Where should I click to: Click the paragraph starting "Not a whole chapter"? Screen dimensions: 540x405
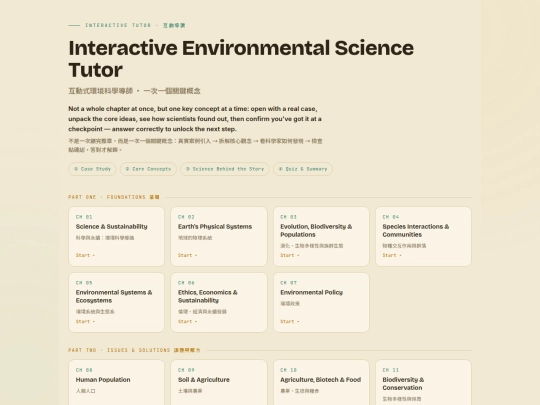tap(195, 119)
